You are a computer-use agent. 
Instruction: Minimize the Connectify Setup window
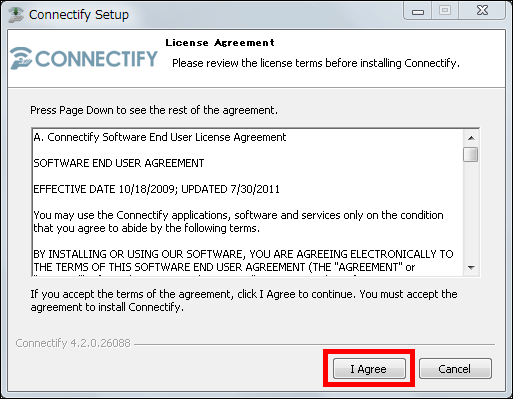pyautogui.click(x=418, y=11)
